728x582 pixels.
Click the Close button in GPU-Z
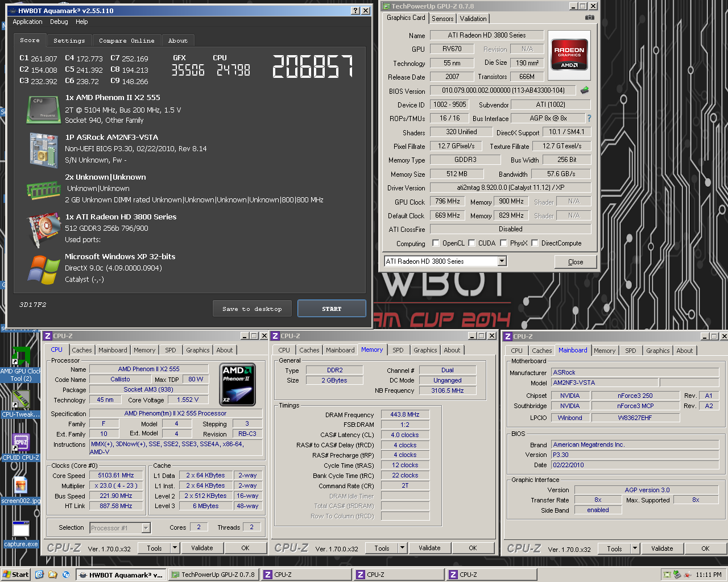coord(576,262)
